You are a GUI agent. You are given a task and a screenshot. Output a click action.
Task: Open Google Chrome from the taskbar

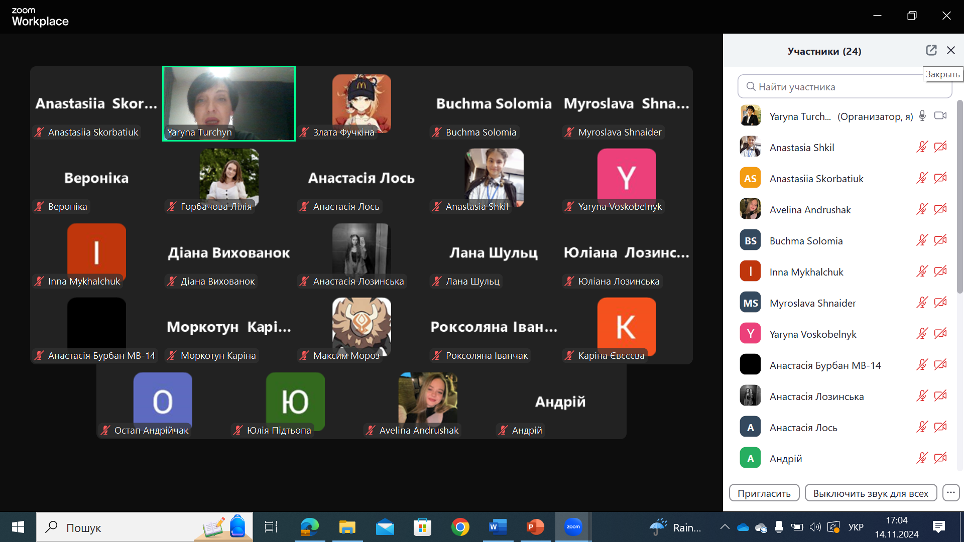[460, 526]
